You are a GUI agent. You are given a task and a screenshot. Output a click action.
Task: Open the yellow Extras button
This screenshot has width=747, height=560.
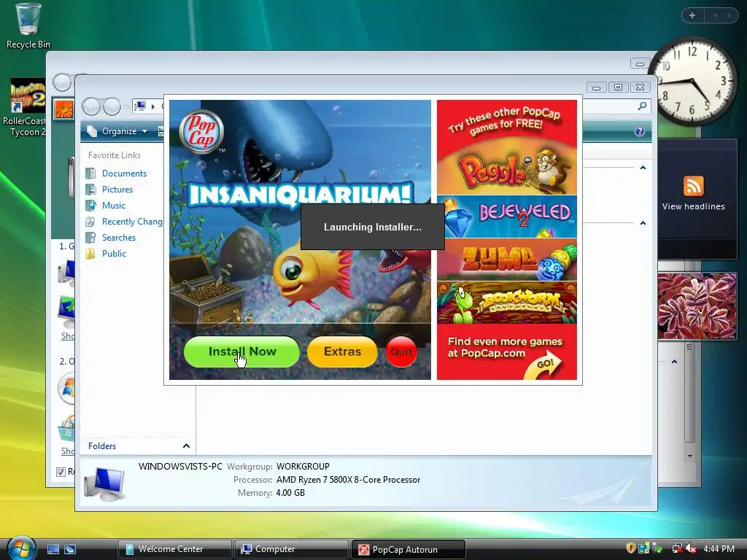[343, 351]
